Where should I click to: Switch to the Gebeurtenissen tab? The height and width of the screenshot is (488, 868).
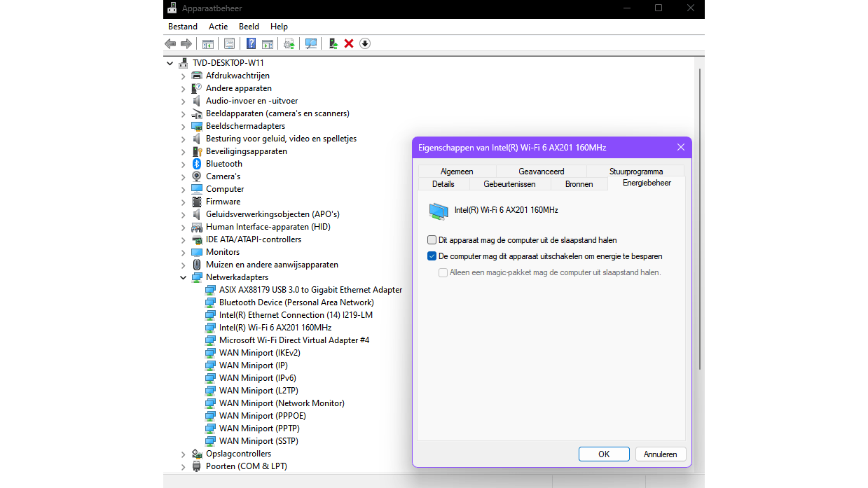[x=509, y=184]
